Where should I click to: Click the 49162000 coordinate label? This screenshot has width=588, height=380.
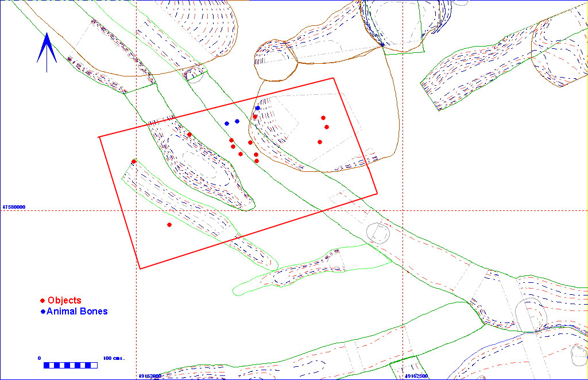150,376
